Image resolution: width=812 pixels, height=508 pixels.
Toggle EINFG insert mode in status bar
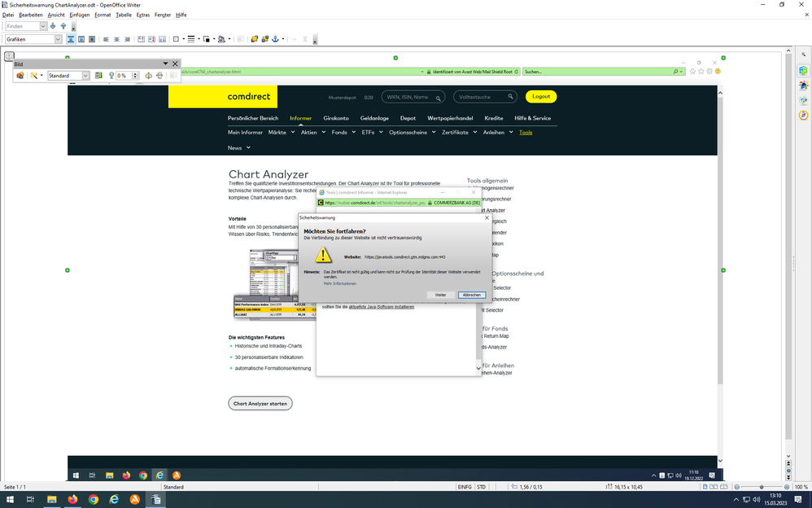pyautogui.click(x=464, y=487)
